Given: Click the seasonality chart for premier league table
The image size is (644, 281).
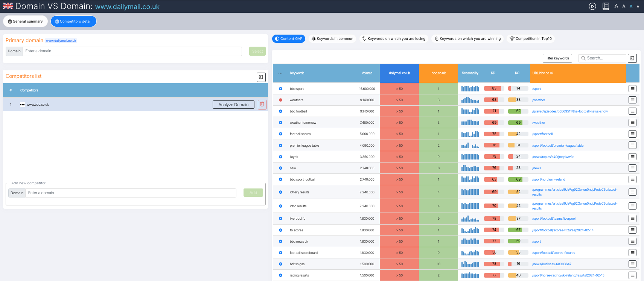Looking at the screenshot, I should [x=470, y=145].
